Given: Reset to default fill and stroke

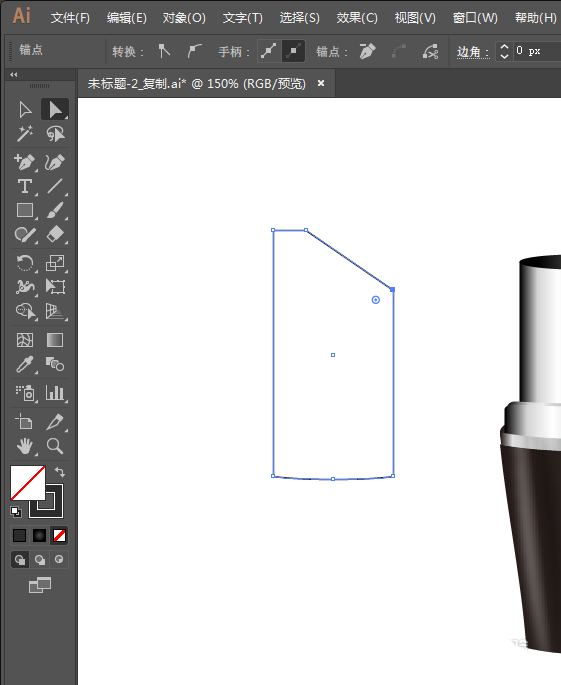Looking at the screenshot, I should pos(16,512).
